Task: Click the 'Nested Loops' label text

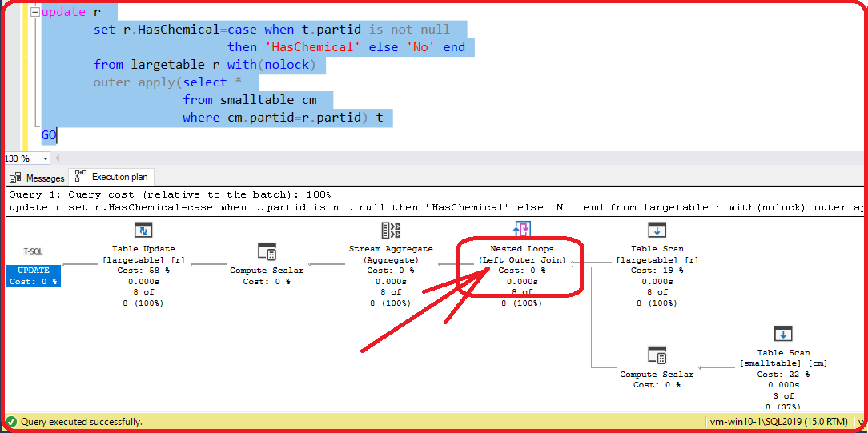Action: (522, 249)
